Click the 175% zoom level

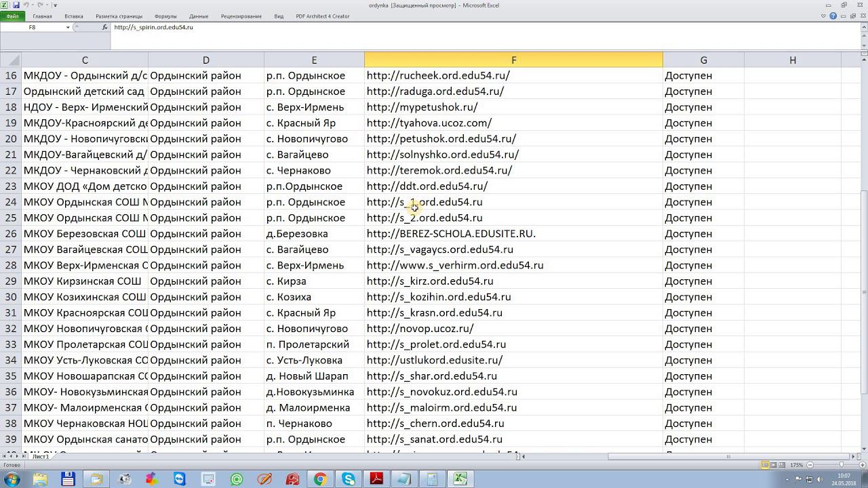796,465
